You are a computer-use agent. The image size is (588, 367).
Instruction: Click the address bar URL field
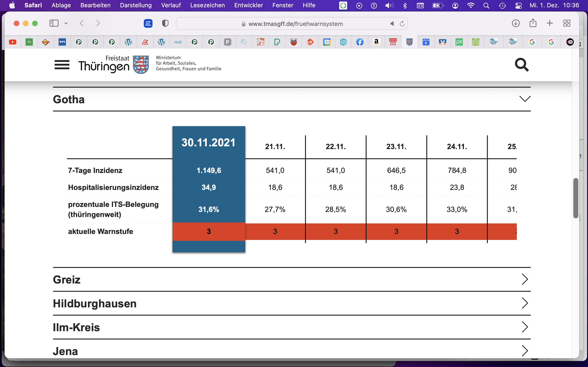291,24
